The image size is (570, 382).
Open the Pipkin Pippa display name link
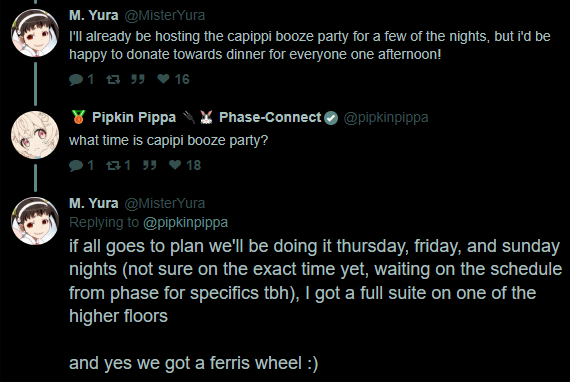[x=134, y=117]
